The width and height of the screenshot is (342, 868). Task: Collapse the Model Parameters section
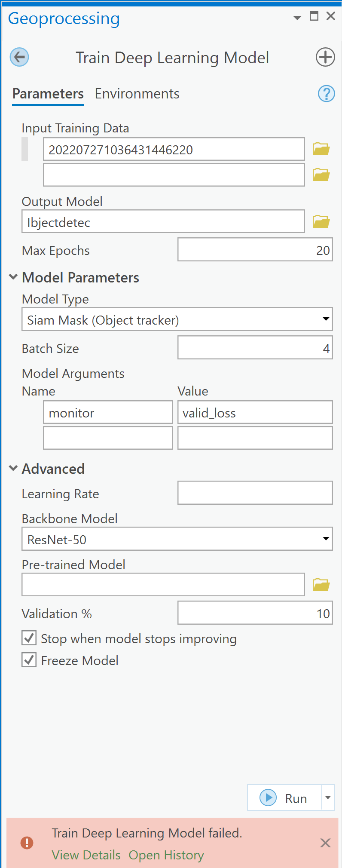tap(13, 277)
